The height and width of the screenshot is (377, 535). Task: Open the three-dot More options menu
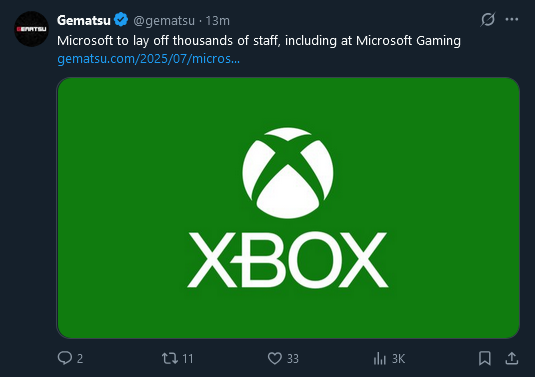(x=512, y=19)
